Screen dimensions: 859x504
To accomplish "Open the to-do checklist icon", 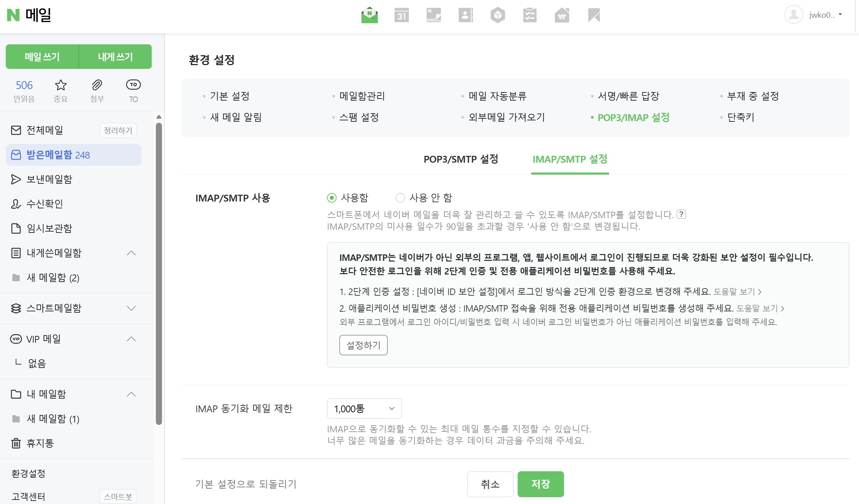I will [x=530, y=15].
